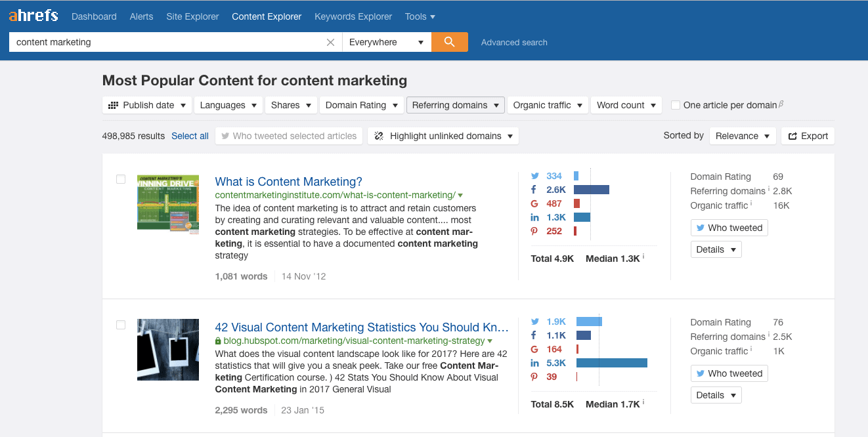Open the Publish date filter dropdown
Screen dimensions: 868x437
coord(147,105)
